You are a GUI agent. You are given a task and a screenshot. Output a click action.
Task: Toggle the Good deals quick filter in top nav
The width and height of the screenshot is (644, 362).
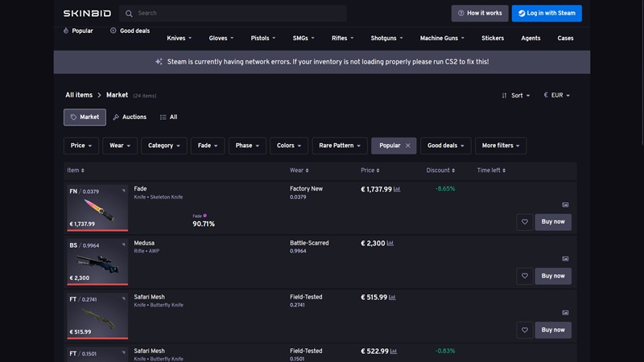(130, 31)
